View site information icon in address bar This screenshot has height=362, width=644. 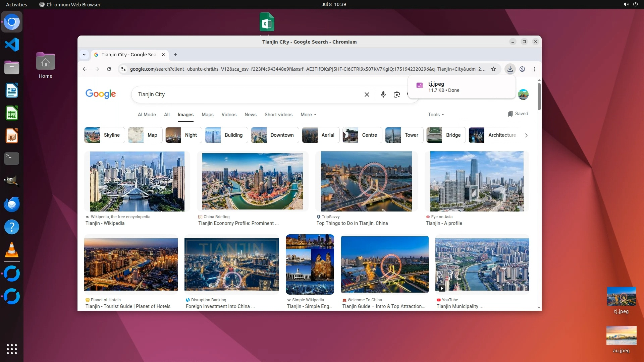(x=123, y=69)
